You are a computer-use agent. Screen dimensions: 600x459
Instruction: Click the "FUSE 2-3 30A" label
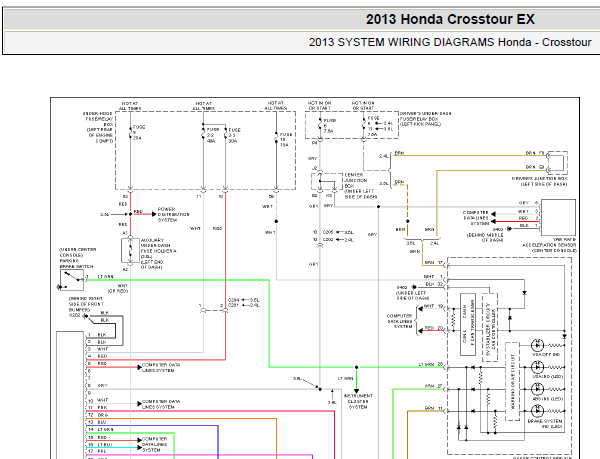[233, 135]
